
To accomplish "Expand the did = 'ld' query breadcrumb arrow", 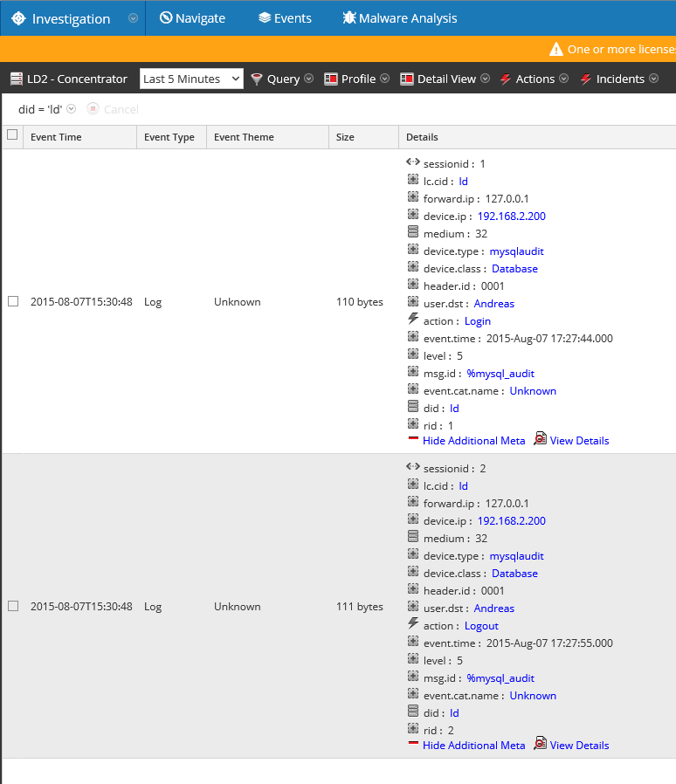I will pyautogui.click(x=72, y=109).
